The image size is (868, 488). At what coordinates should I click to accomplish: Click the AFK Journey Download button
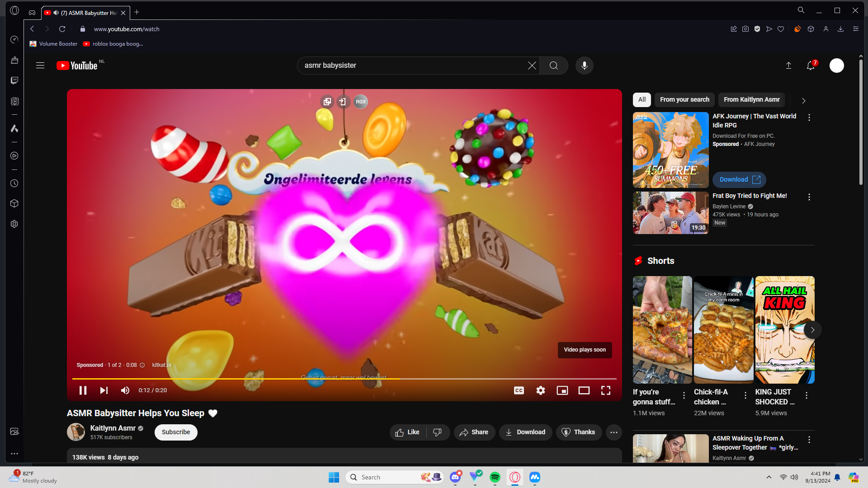point(739,180)
